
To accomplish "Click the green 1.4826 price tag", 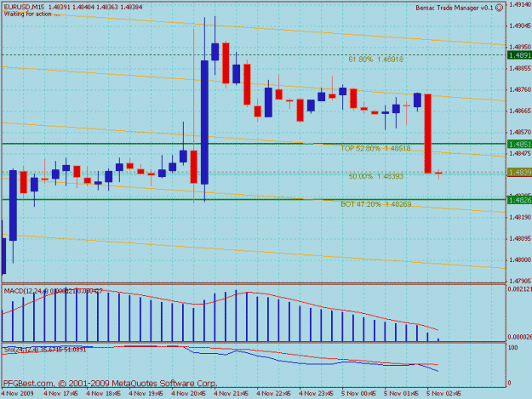I will coord(520,200).
